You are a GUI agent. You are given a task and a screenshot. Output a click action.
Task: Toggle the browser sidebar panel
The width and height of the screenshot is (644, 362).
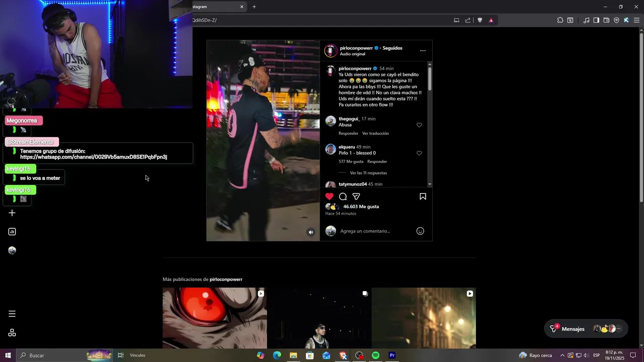coord(596,20)
